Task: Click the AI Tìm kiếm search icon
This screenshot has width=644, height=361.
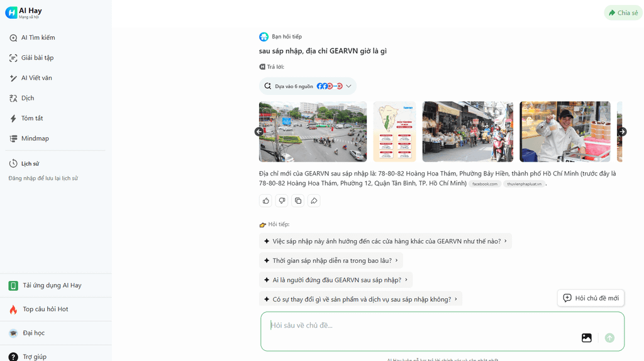Action: (13, 38)
